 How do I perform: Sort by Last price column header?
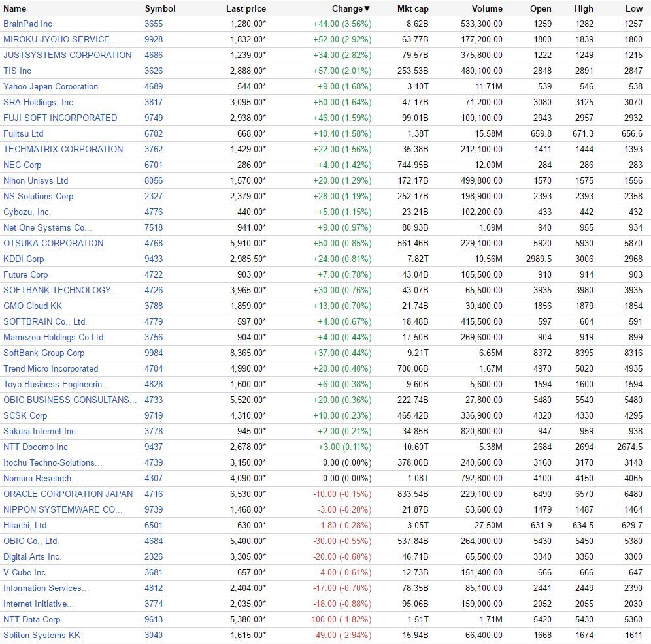click(246, 8)
